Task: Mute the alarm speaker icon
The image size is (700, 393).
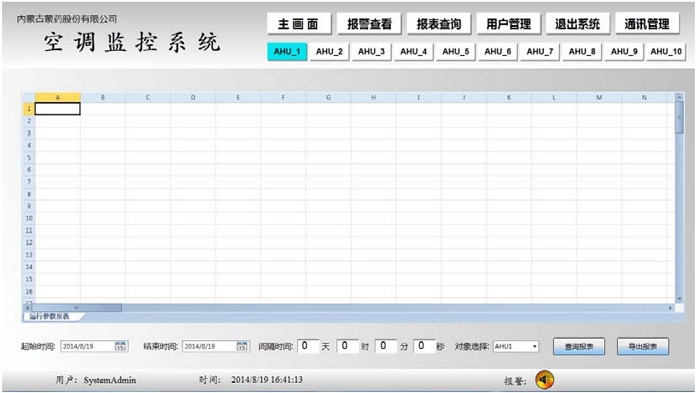Action: (x=545, y=380)
